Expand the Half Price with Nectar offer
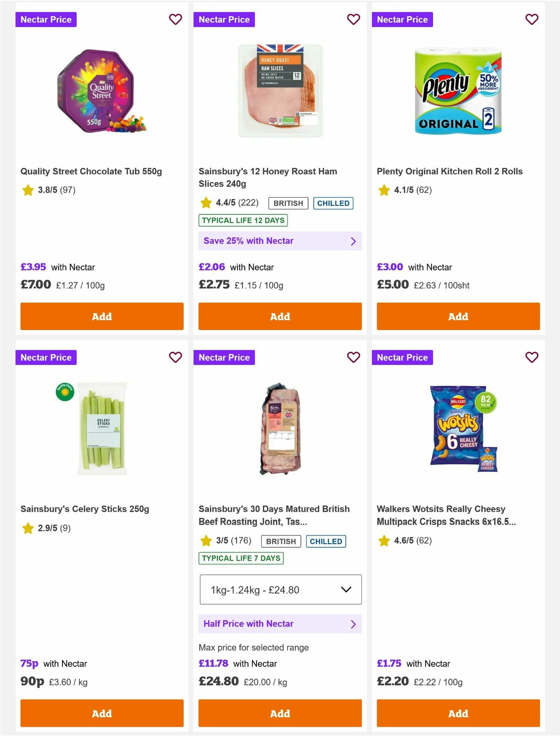The image size is (560, 736). click(x=280, y=623)
